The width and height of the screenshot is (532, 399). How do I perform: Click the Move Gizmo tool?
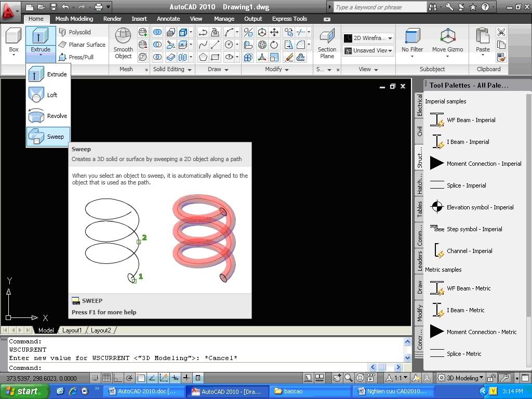(447, 43)
